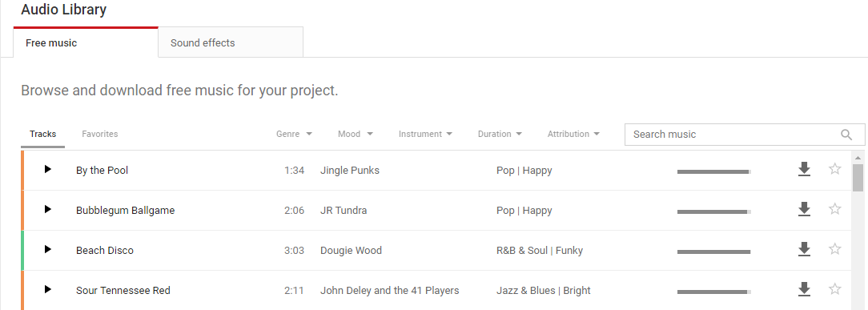This screenshot has width=868, height=310.
Task: Click the scrollbar up arrow
Action: tap(858, 157)
